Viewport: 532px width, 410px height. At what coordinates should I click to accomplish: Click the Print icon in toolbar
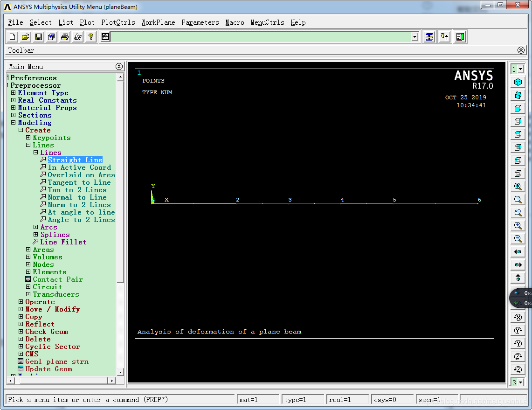pyautogui.click(x=65, y=37)
